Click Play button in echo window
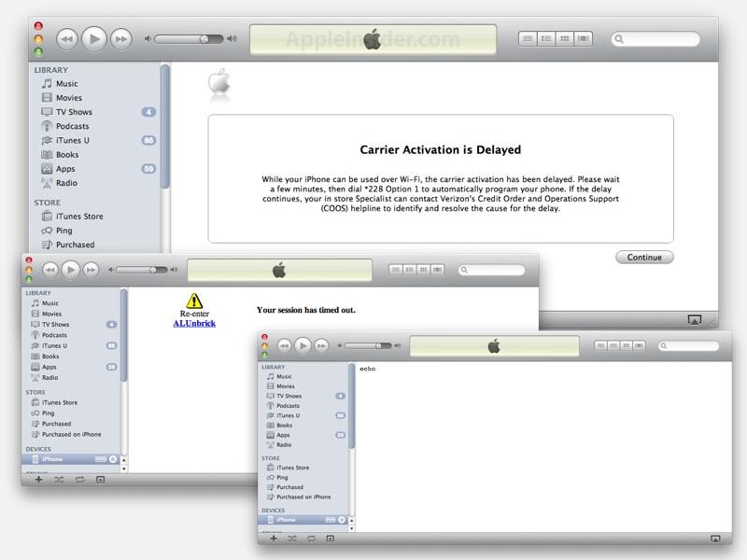 tap(303, 345)
